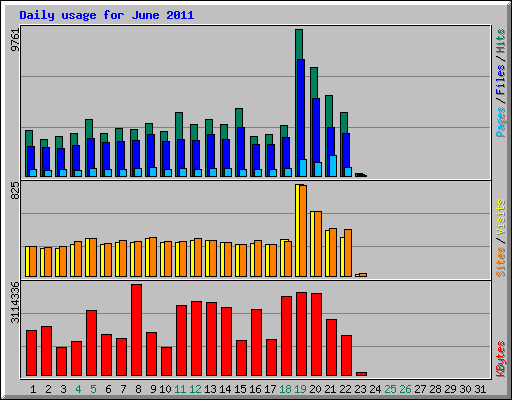Screen dimensions: 512x400
Task: Click the green hits bar for day 11
Action: (179, 126)
